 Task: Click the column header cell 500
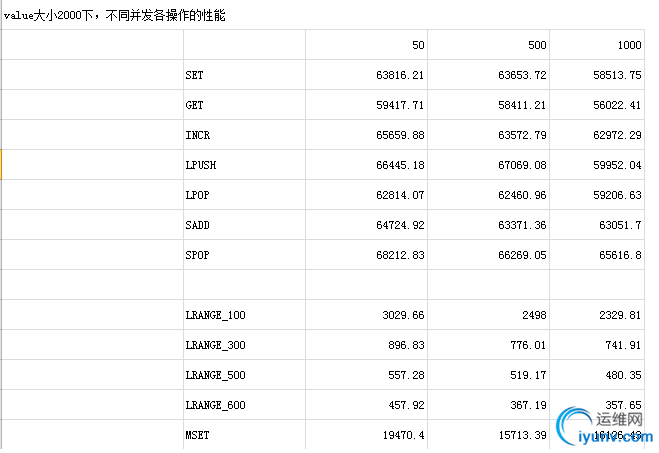(x=488, y=45)
